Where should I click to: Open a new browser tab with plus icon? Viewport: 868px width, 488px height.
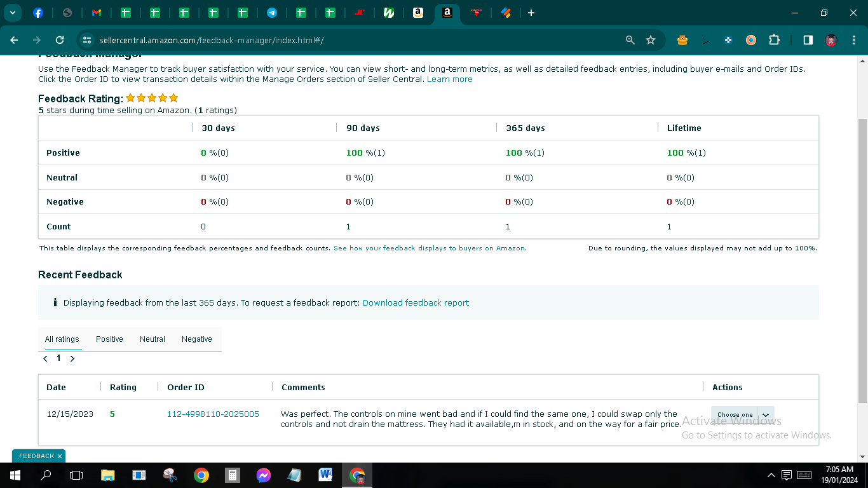point(531,13)
